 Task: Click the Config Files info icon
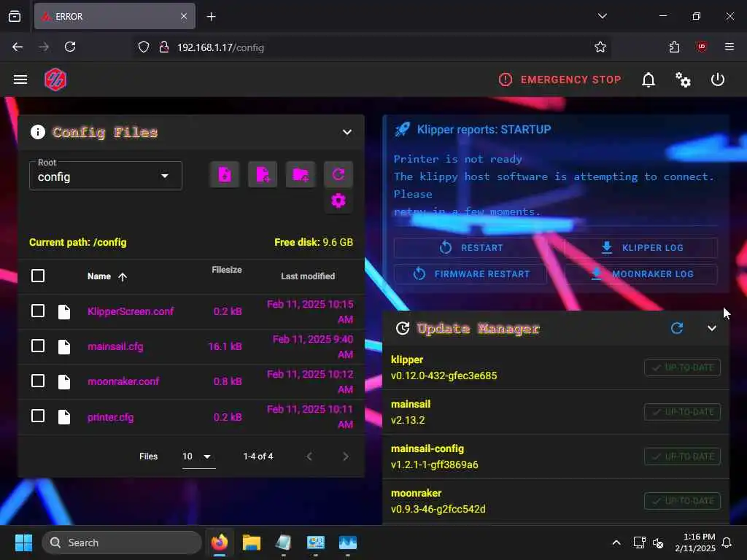click(38, 132)
